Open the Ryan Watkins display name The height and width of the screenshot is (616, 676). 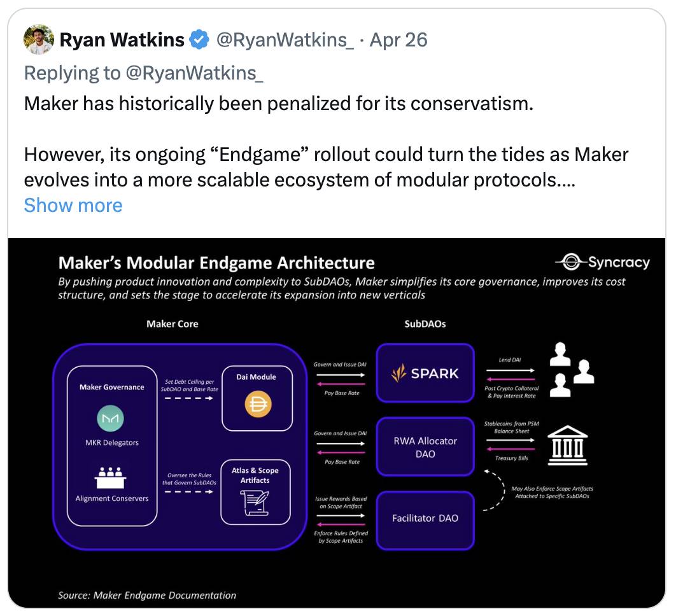122,39
